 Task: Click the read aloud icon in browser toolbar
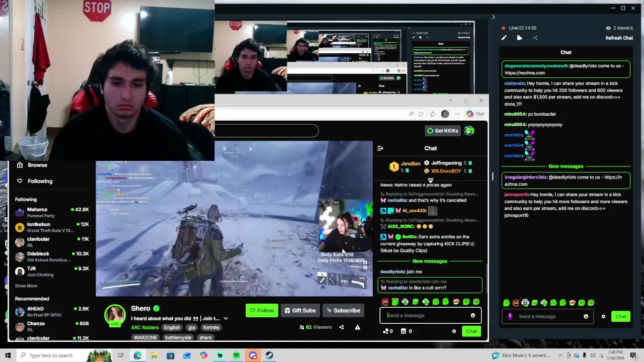click(x=412, y=114)
